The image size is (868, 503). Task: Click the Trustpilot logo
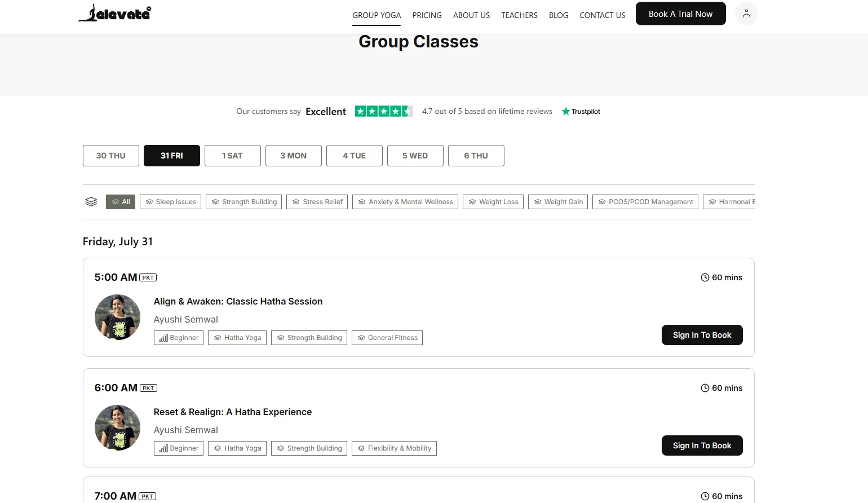tap(581, 112)
